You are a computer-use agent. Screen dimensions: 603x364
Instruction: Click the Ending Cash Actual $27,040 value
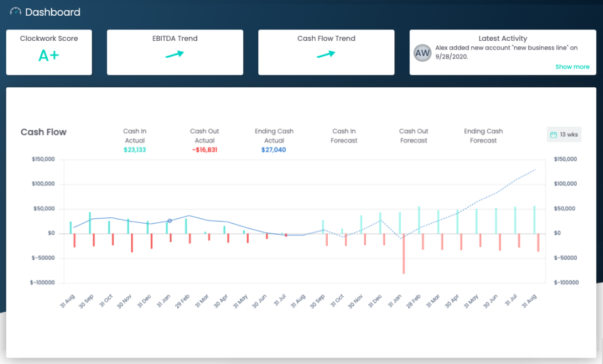pos(274,151)
